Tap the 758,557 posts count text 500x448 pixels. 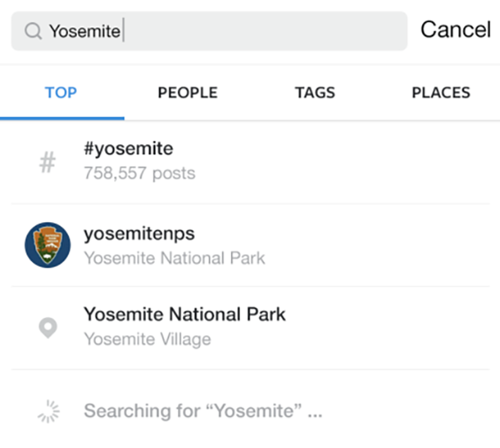coord(139,174)
